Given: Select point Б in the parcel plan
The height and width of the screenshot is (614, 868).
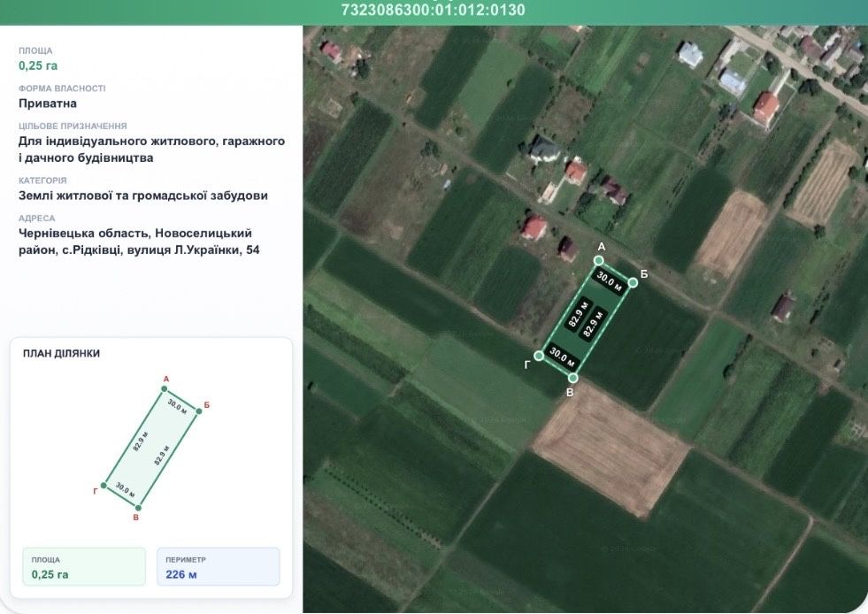Looking at the screenshot, I should 199,411.
